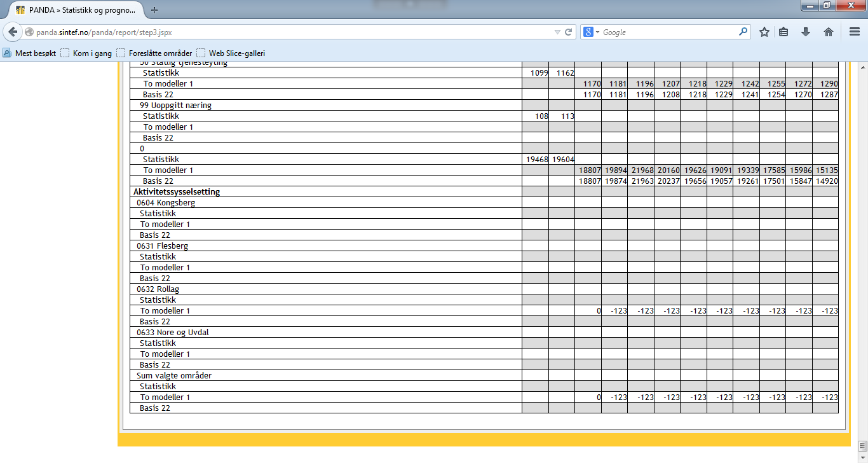Click the 0 cell in Sum valgte områder
Screen dimensions: 868x463
(588, 397)
